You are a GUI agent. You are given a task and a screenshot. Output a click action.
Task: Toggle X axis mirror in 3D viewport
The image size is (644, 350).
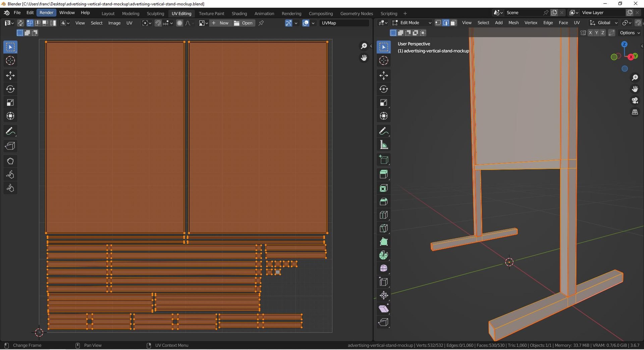(590, 33)
